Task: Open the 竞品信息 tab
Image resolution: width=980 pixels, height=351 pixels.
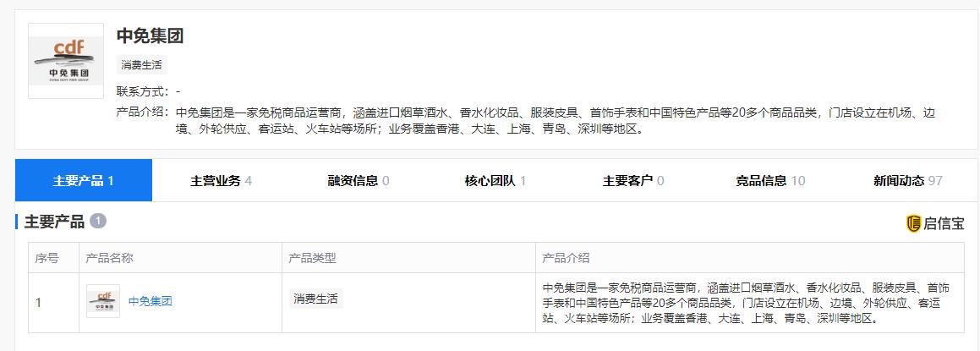Action: 770,181
